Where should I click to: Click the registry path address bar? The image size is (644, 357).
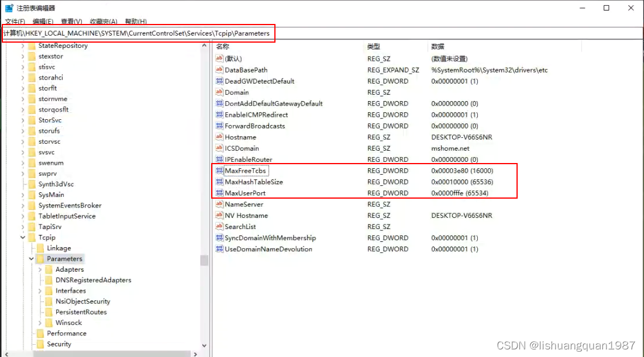(351, 33)
